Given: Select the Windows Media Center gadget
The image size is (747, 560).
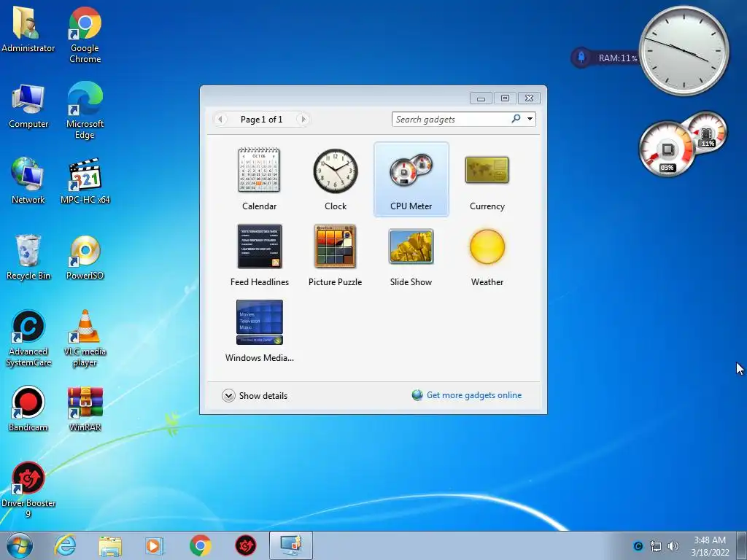Looking at the screenshot, I should pos(259,330).
